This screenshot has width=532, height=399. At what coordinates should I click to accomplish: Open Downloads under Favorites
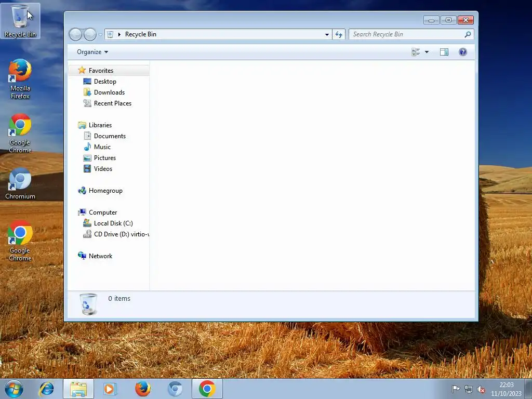pyautogui.click(x=109, y=92)
